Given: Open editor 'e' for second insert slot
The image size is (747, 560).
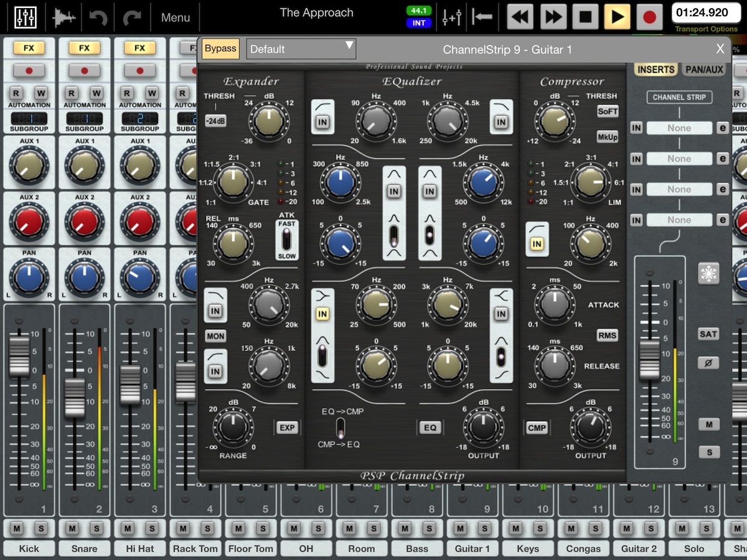Looking at the screenshot, I should pyautogui.click(x=722, y=159).
